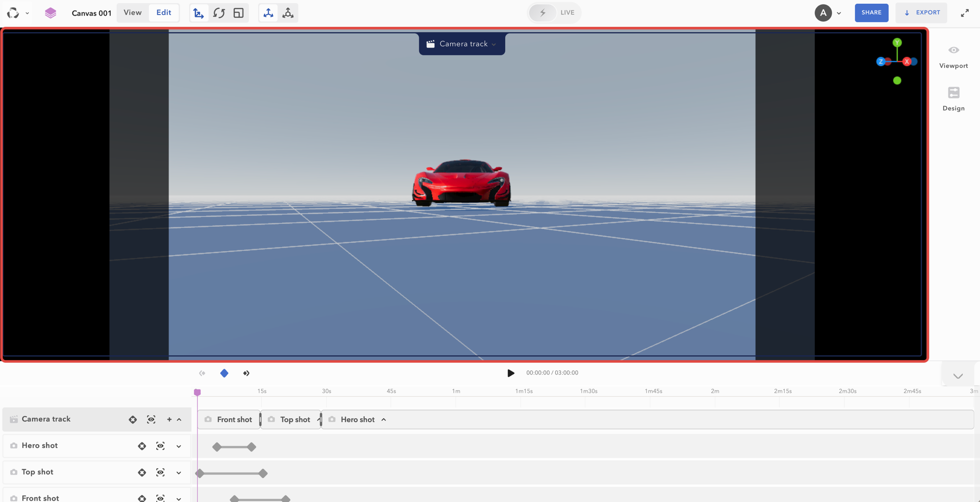This screenshot has height=502, width=980.
Task: Click the Canvas 001 title
Action: (x=91, y=13)
